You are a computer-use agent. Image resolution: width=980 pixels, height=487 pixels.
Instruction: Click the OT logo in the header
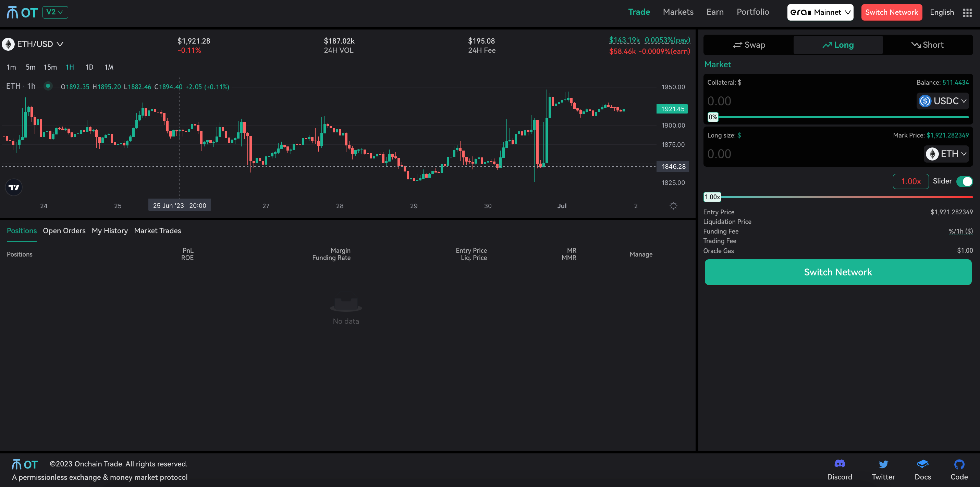(x=22, y=12)
